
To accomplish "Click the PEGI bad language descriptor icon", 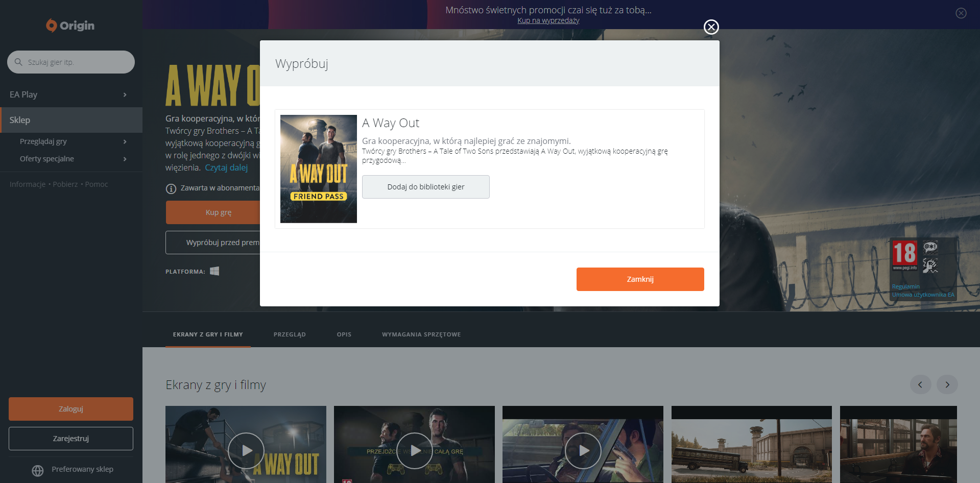I will [930, 247].
